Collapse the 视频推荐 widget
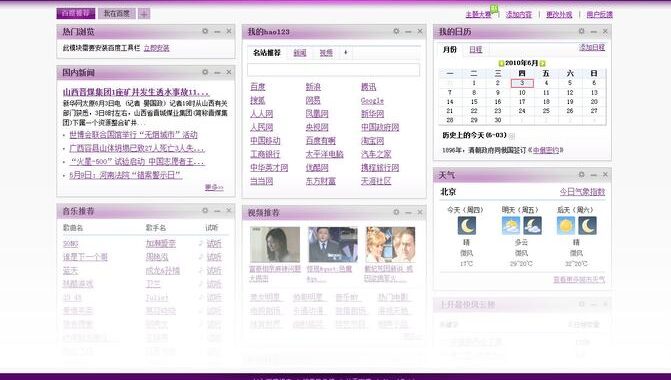The width and height of the screenshot is (671, 380). [408, 212]
